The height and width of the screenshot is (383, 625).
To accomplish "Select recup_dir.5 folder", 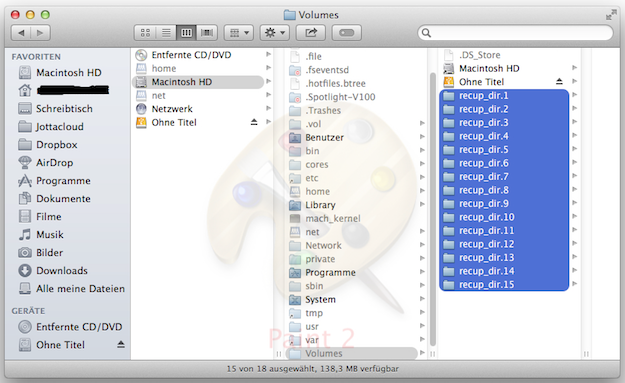I will [504, 149].
